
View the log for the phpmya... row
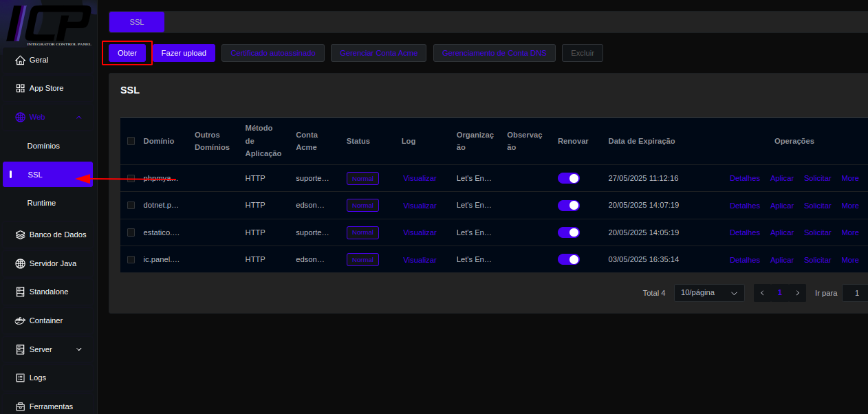420,179
